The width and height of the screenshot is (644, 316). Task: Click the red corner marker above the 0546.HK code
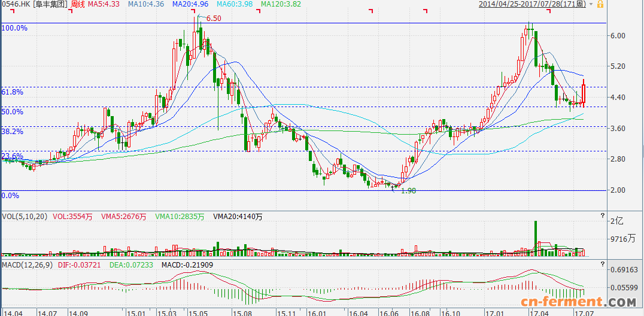click(11, 11)
